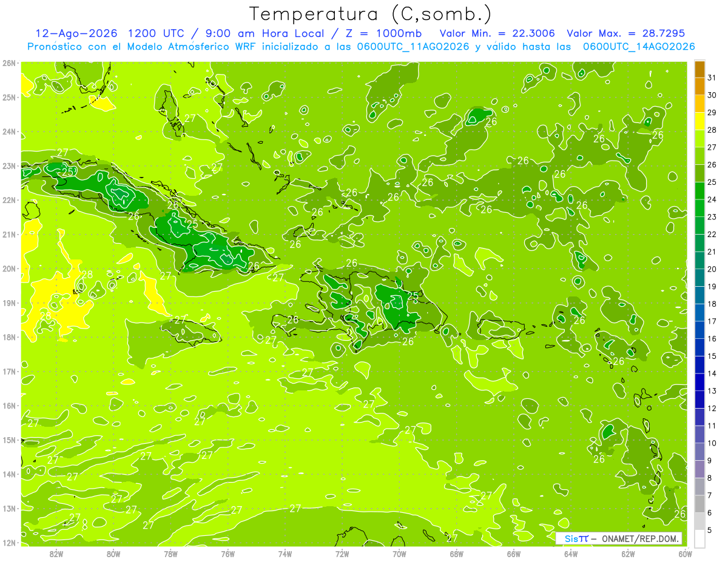Click the '1200 UTC' time text
This screenshot has height=562, width=728.
click(157, 33)
